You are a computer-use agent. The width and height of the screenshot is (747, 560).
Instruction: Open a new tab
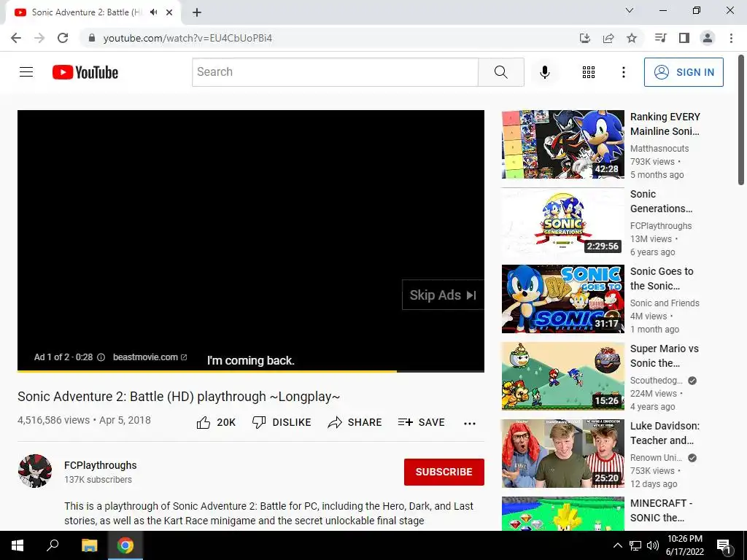(x=197, y=12)
